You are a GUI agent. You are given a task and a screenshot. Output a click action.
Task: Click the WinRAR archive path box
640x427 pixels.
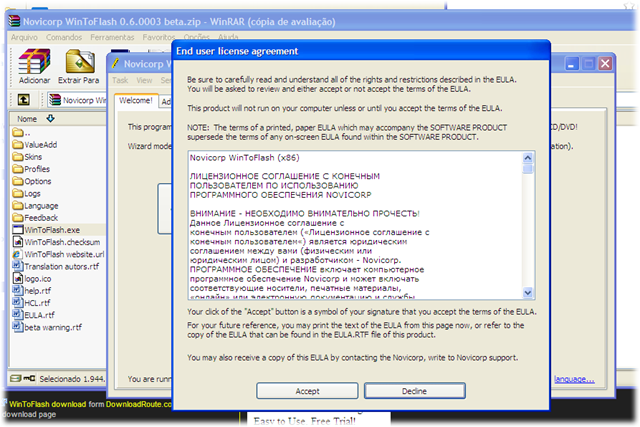pyautogui.click(x=77, y=100)
